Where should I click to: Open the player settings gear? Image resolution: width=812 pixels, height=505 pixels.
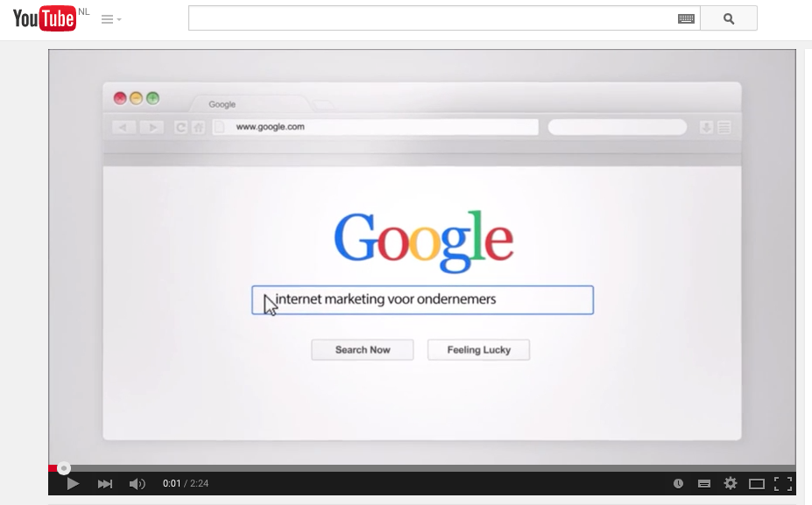coord(731,483)
